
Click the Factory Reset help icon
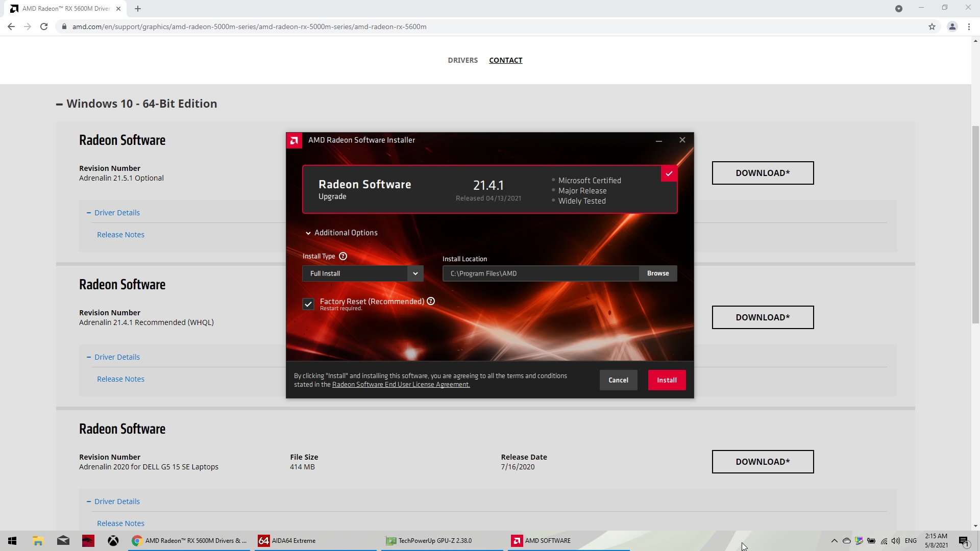431,301
